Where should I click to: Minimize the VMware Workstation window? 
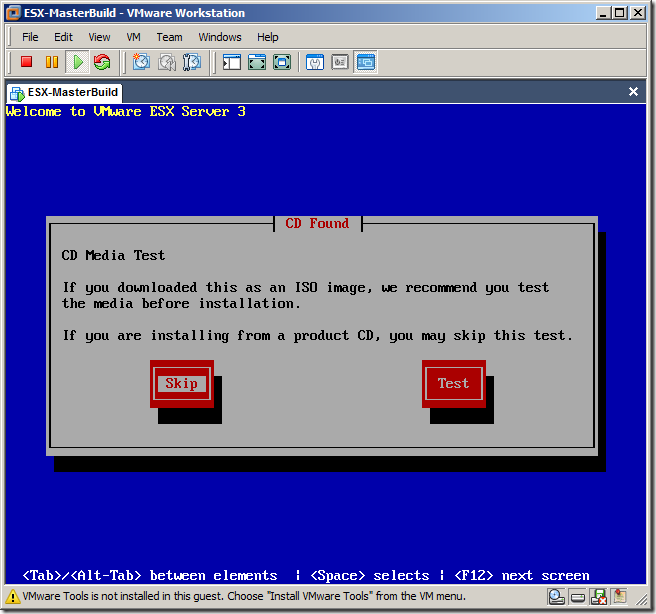coord(603,13)
